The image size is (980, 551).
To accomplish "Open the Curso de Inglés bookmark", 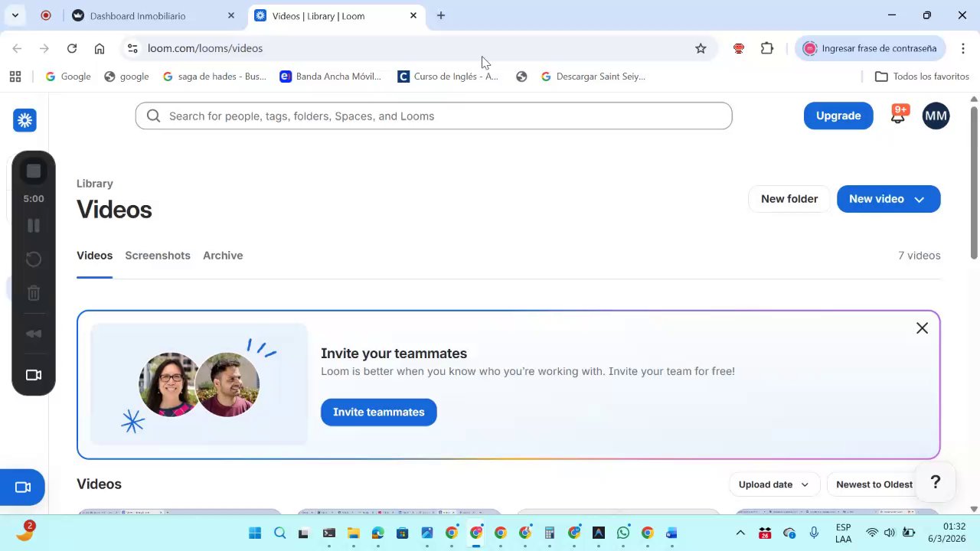I will [x=448, y=77].
